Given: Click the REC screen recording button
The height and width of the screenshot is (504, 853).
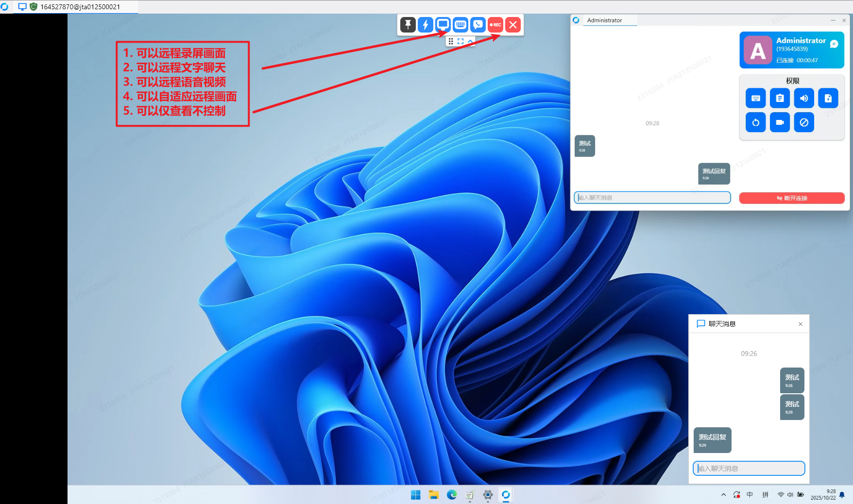Looking at the screenshot, I should coord(495,25).
